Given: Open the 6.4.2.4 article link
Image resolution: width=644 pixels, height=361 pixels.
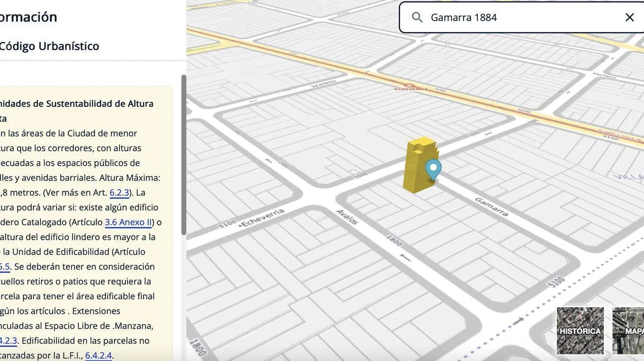Looking at the screenshot, I should coord(98,355).
